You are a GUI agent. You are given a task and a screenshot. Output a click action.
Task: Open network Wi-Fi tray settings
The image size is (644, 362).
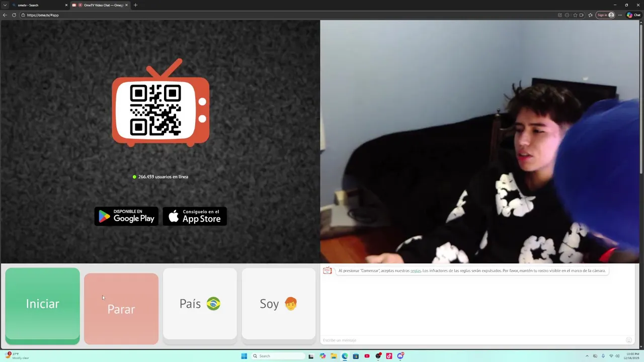pos(611,356)
